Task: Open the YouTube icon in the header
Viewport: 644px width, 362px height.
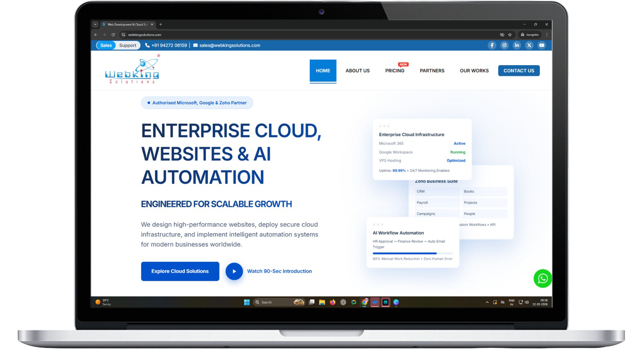Action: [541, 45]
